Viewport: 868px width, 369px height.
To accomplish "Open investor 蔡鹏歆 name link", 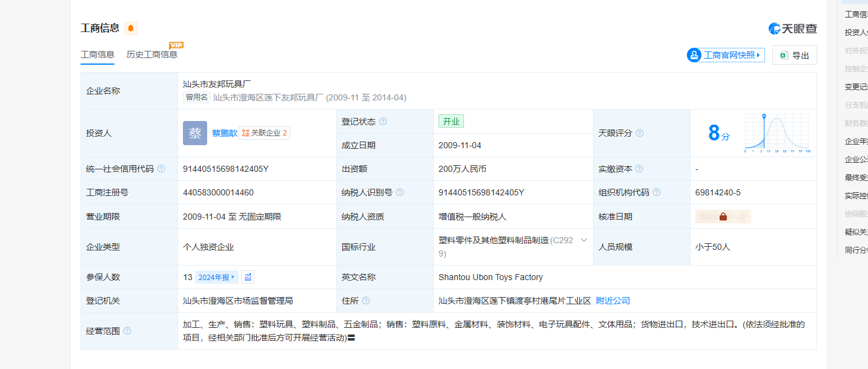I will (224, 133).
